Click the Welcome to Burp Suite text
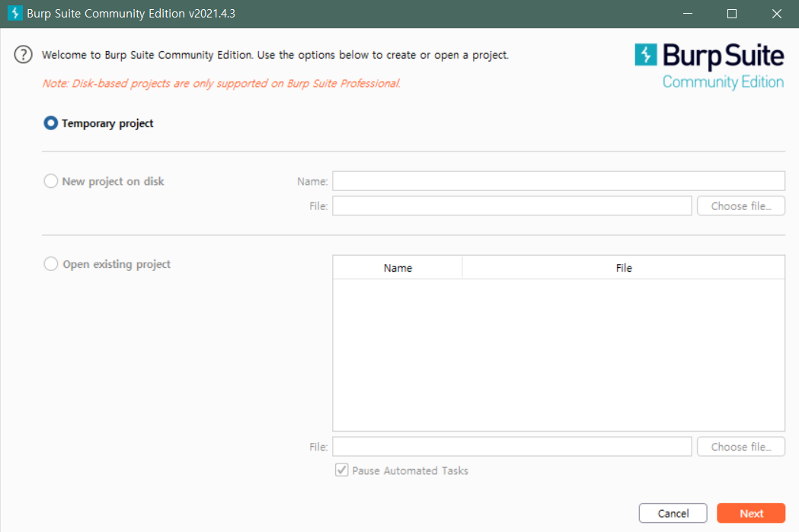799x532 pixels. (275, 55)
